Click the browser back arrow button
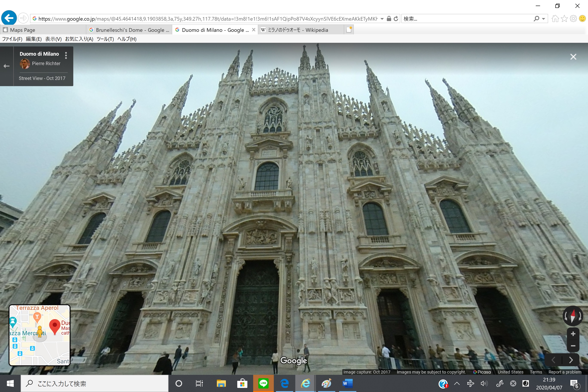 (9, 18)
